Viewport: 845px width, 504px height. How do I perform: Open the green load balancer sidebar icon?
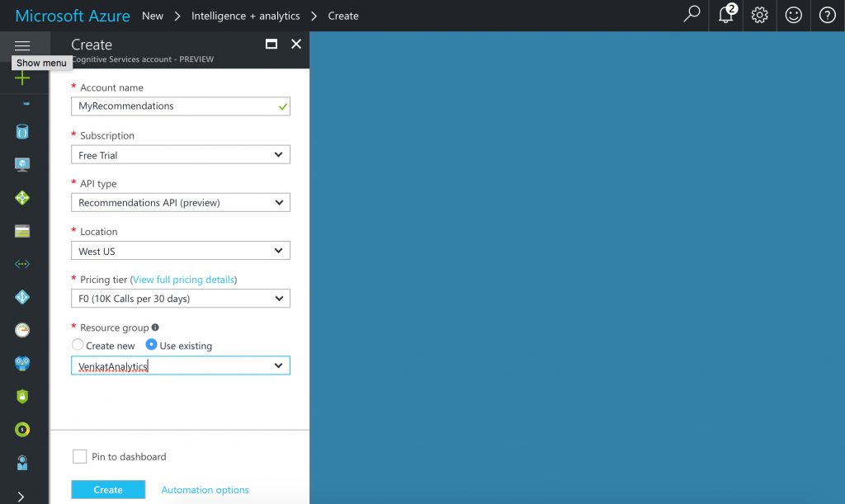(x=22, y=198)
